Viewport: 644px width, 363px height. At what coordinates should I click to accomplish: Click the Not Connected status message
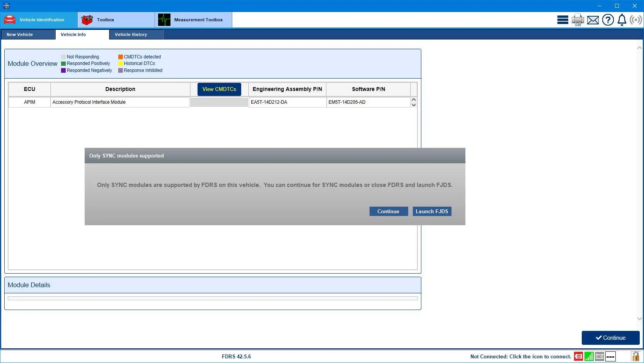pos(521,356)
